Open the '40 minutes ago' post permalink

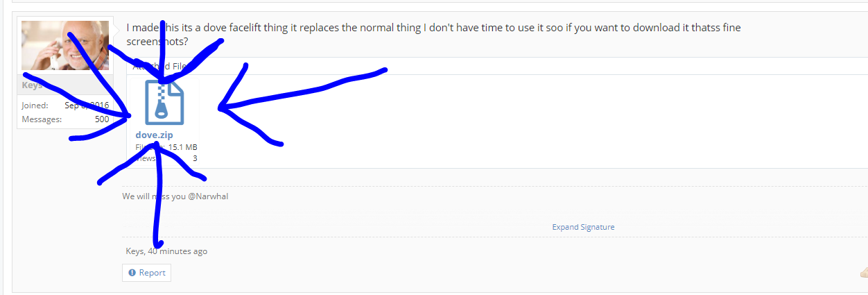(177, 251)
